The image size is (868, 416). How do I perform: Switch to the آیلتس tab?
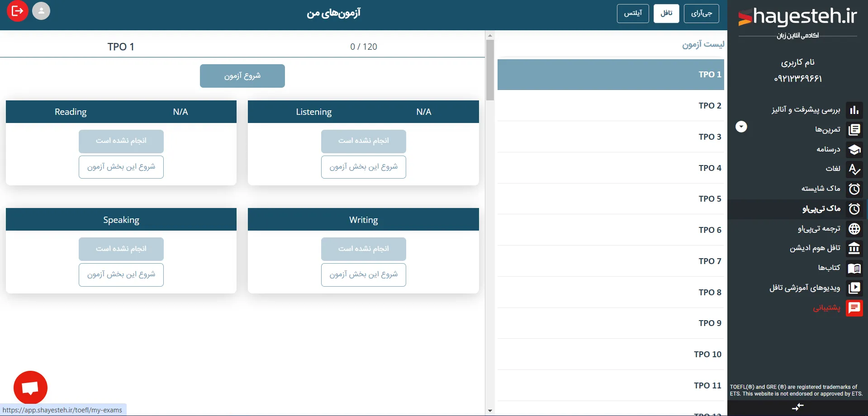click(633, 14)
